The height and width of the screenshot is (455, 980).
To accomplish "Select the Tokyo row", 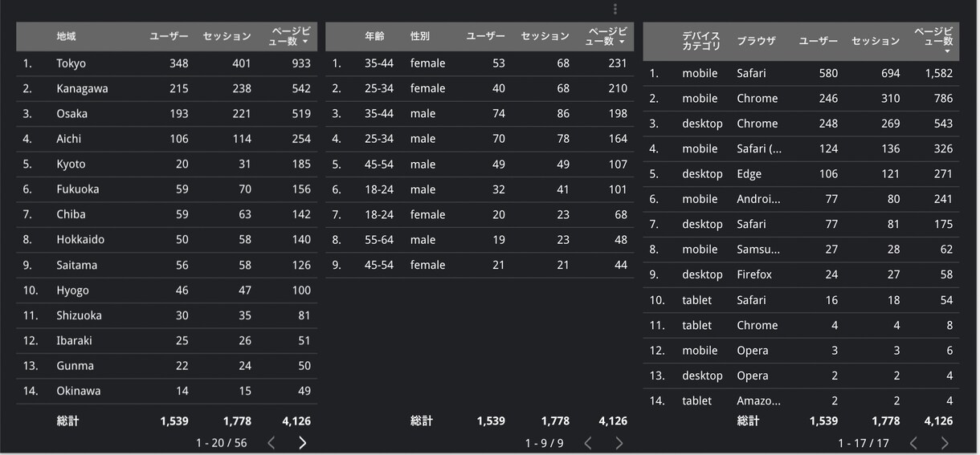I will coord(166,63).
